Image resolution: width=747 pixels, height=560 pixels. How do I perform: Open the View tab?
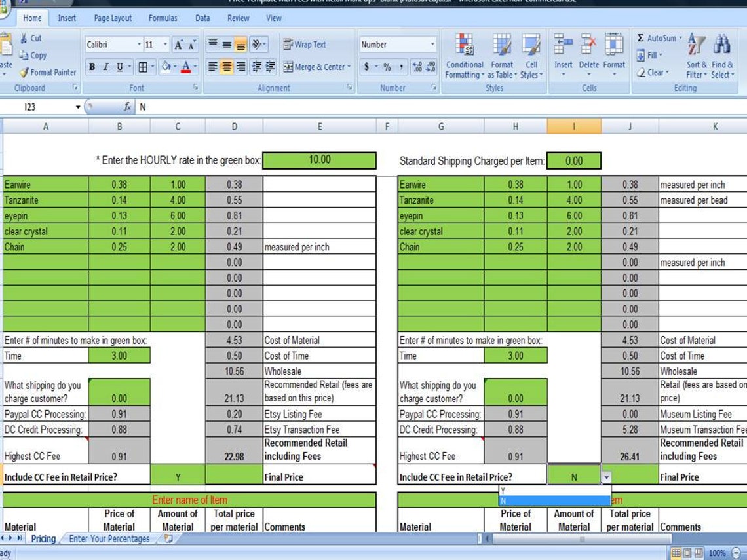tap(273, 18)
